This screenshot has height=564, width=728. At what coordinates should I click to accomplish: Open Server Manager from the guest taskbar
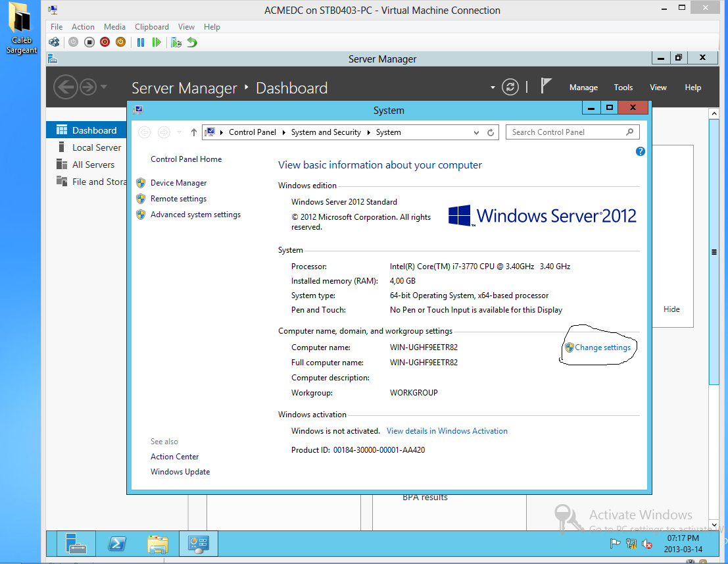click(76, 544)
